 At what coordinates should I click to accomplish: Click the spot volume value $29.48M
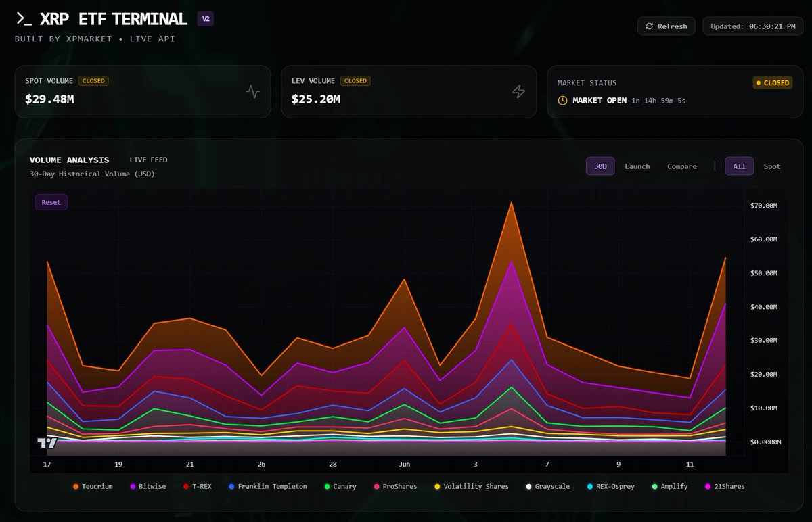click(x=49, y=99)
